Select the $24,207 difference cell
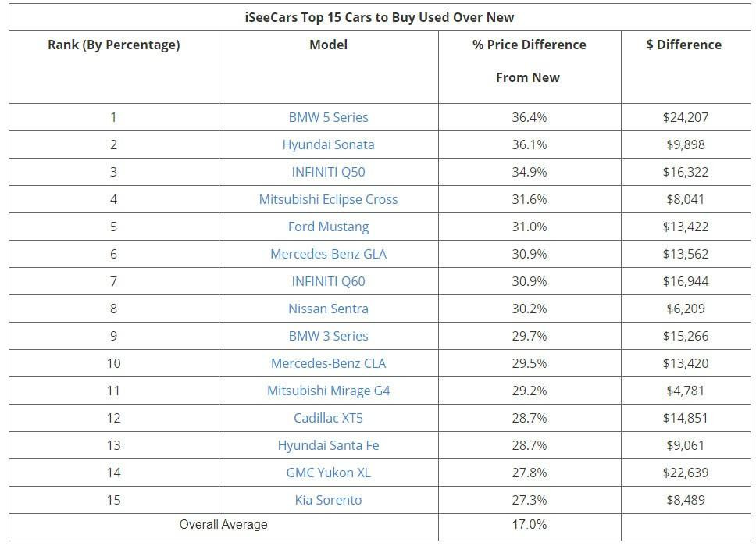 (685, 117)
